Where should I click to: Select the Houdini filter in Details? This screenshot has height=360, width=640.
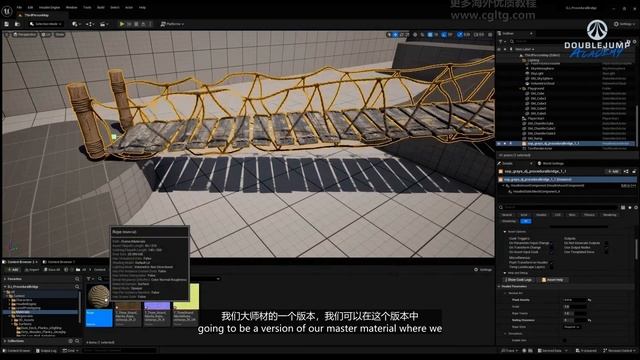[541, 215]
